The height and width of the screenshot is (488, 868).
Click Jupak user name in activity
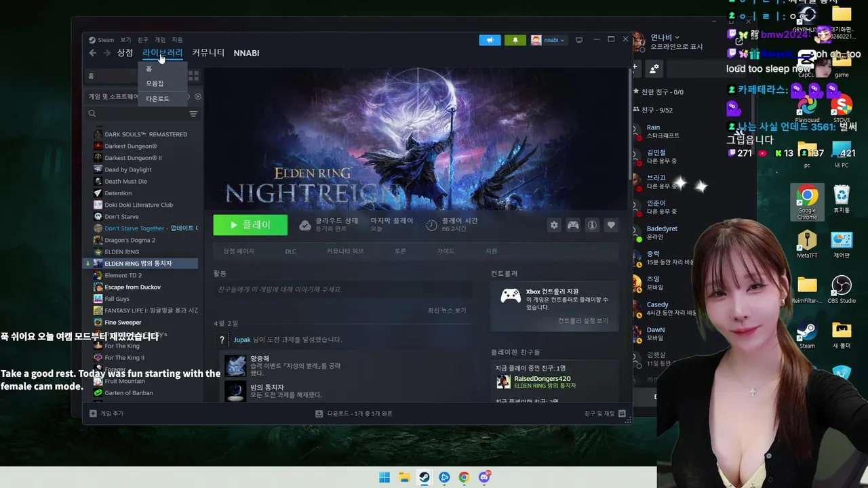click(x=242, y=340)
